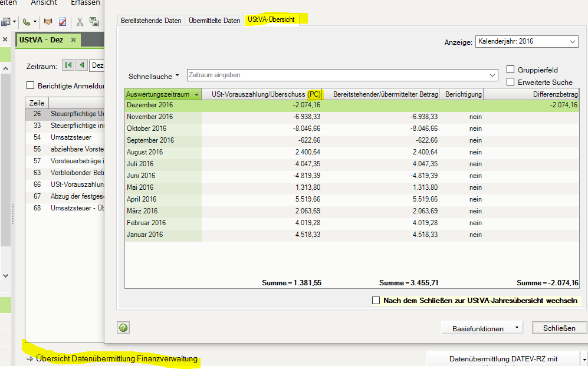Close the UStVA - Dez tab
Viewport: 588px width, 369px height.
point(73,40)
